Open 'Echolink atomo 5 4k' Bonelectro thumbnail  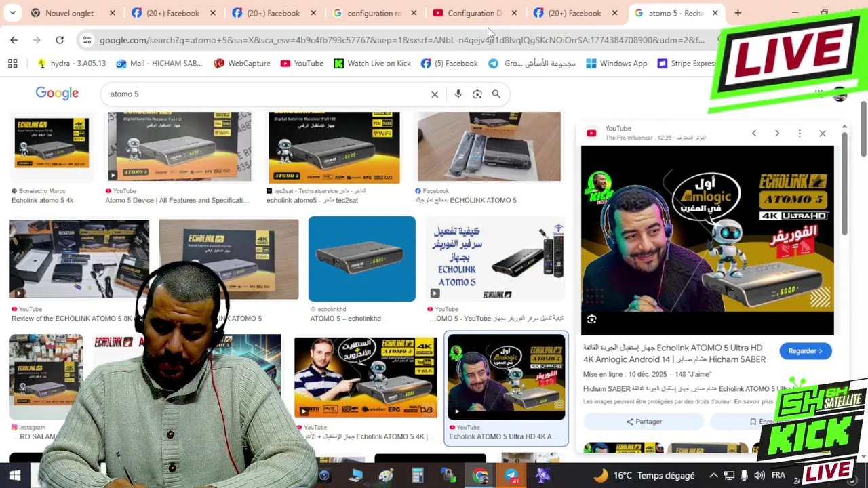tap(52, 143)
